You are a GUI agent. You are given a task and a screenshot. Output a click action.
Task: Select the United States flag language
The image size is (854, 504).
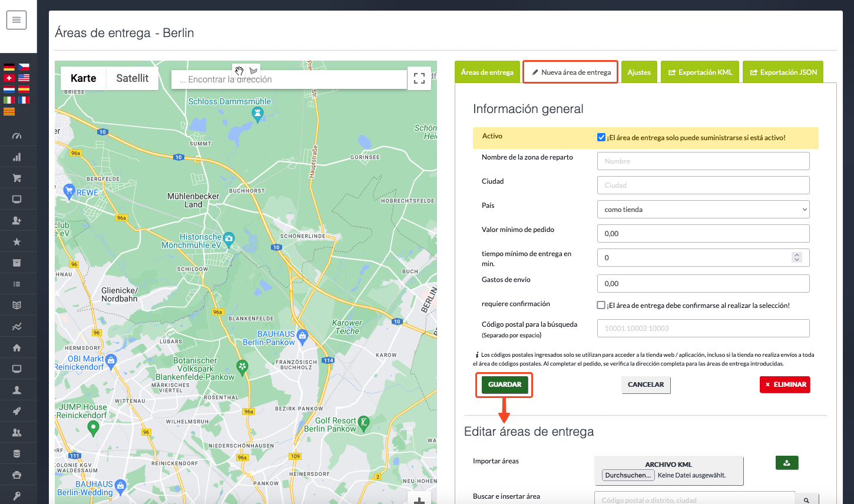point(24,78)
